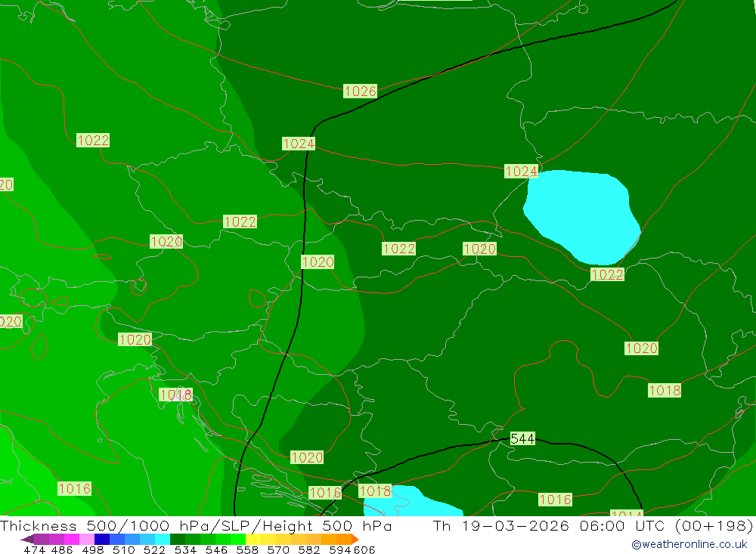Click the orange right arrow tip of the legend

355,539
